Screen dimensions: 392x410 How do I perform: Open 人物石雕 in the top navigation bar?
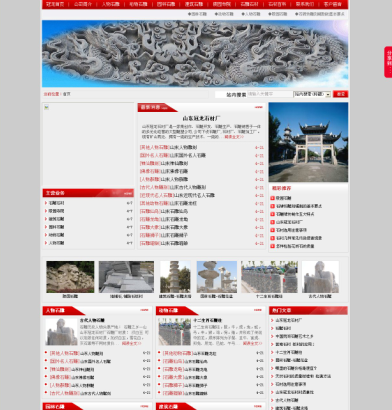[x=111, y=4]
